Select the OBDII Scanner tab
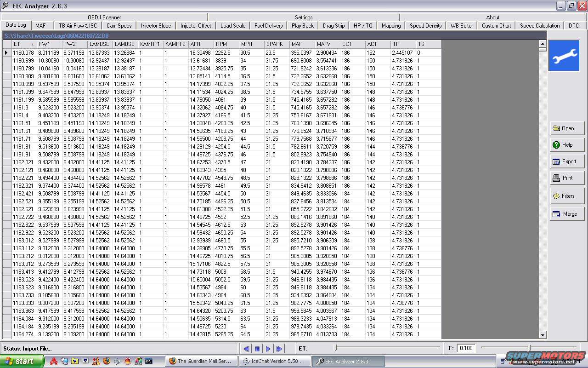Image resolution: width=588 pixels, height=368 pixels. coord(104,17)
